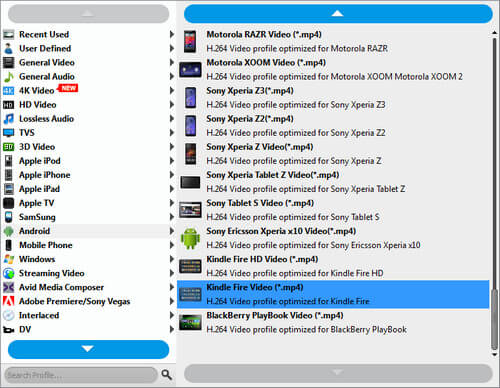This screenshot has width=500, height=388.
Task: Select highlighted Kindle Fire Video (*.mp4) profile
Action: click(333, 294)
